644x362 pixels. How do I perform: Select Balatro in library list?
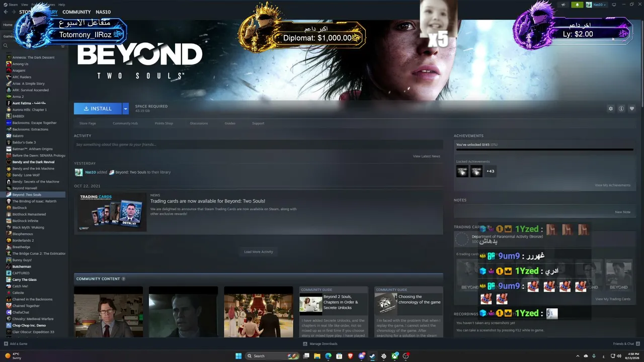pyautogui.click(x=18, y=136)
